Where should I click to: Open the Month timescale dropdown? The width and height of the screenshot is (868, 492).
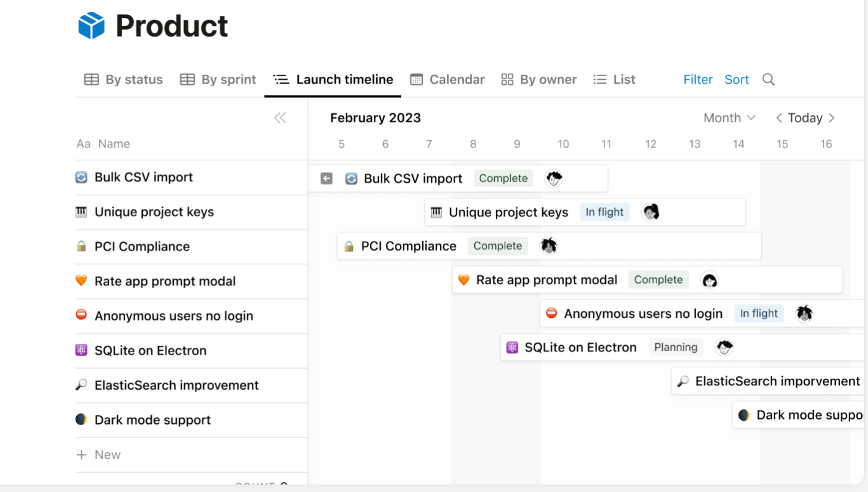(x=729, y=118)
